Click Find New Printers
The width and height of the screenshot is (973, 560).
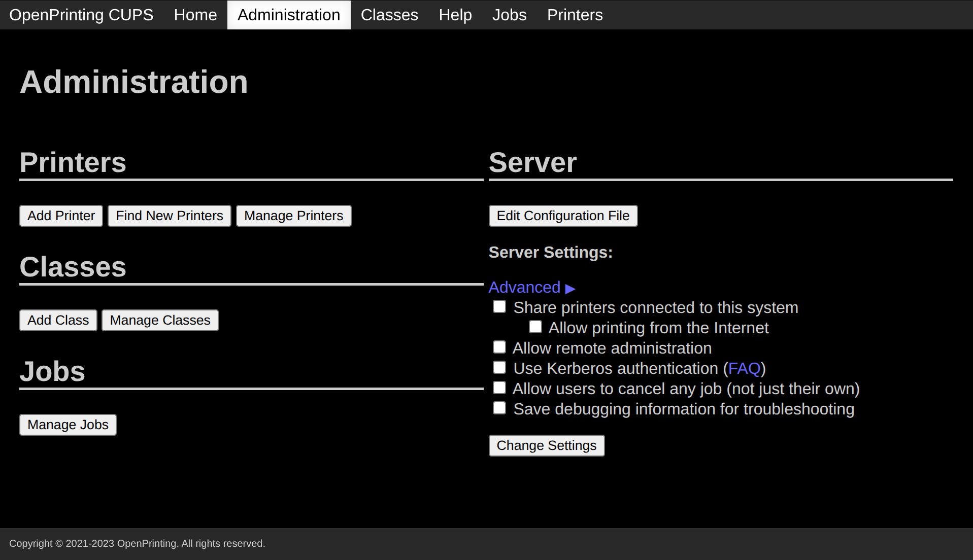coord(170,216)
